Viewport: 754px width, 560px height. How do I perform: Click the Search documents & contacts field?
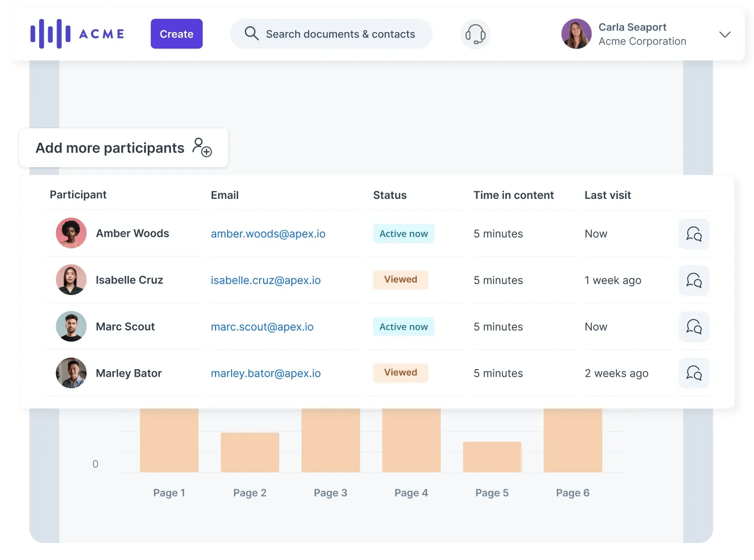tap(340, 34)
